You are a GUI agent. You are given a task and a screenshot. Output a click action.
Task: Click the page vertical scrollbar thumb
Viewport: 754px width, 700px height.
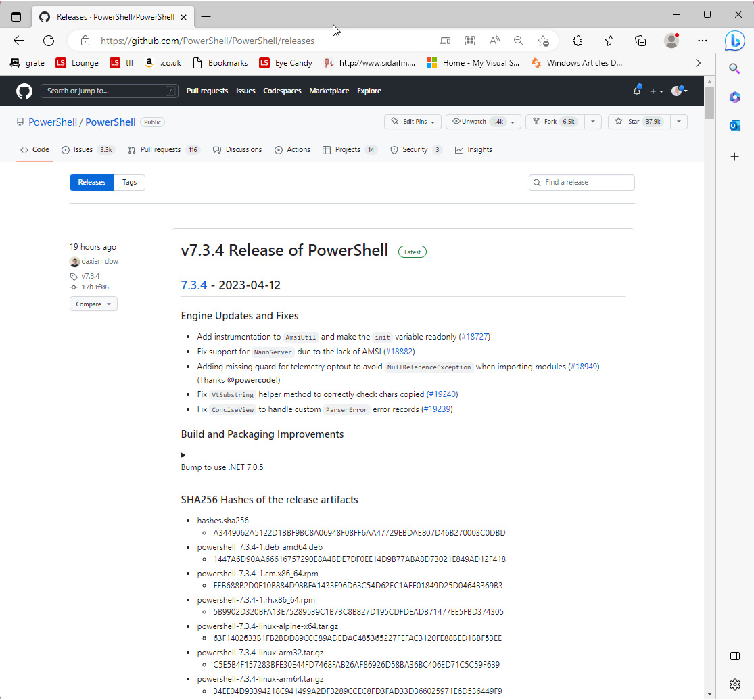point(710,103)
